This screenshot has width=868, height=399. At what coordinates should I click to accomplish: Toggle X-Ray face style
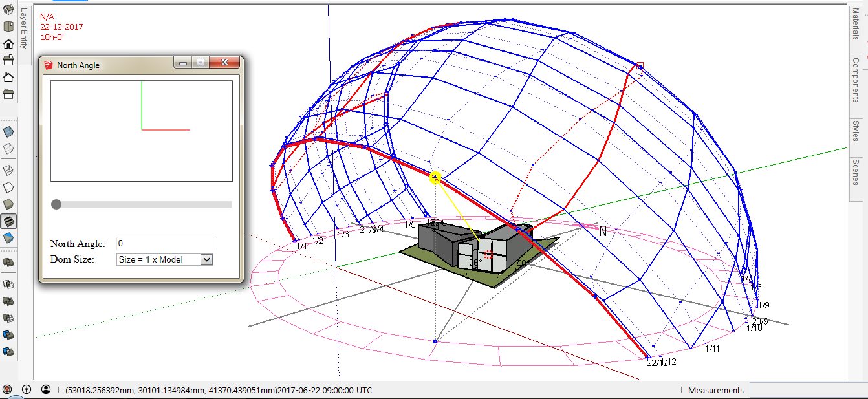pyautogui.click(x=8, y=132)
